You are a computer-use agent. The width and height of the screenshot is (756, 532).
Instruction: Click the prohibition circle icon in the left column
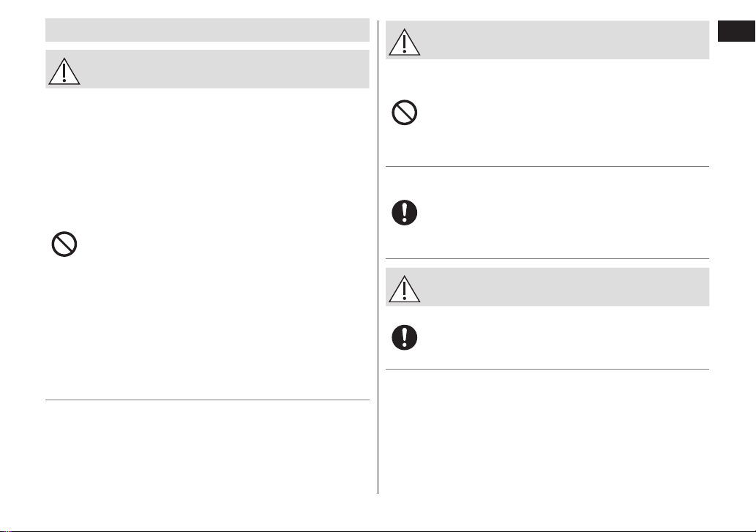(64, 244)
